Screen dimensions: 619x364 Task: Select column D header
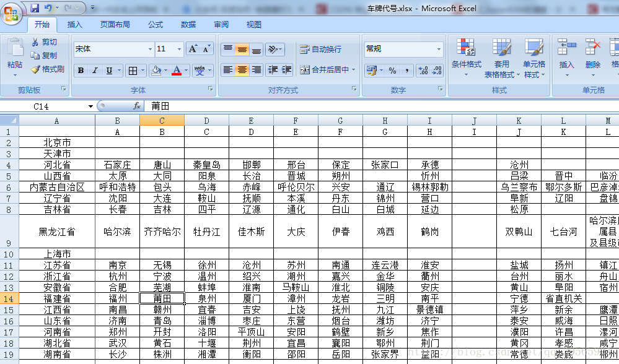[206, 121]
